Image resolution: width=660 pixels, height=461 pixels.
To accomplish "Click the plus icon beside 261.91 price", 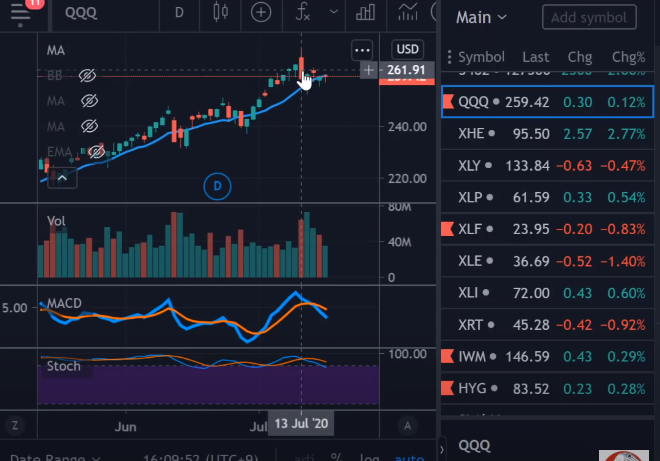I will [x=369, y=70].
